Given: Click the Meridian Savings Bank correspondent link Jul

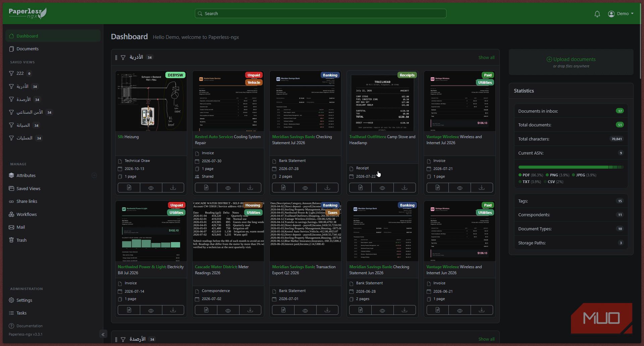Looking at the screenshot, I should (x=293, y=137).
